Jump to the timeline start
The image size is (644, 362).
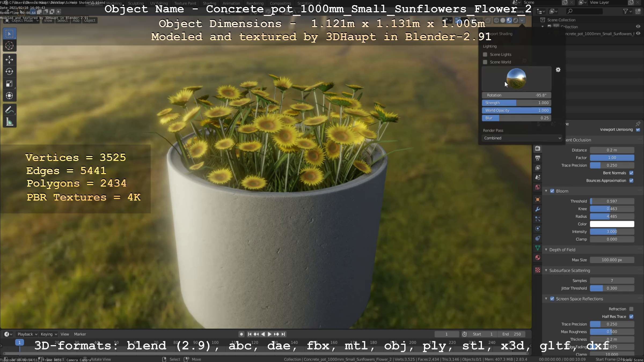[250, 334]
